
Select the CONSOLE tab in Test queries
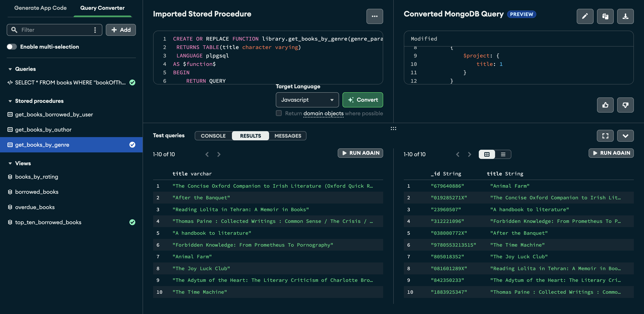[x=213, y=135]
